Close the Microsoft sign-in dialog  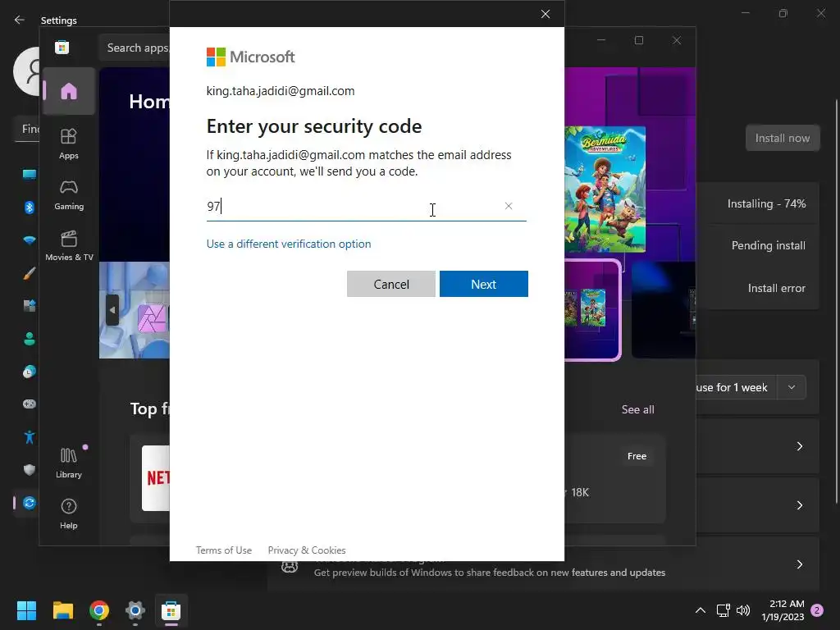(546, 14)
